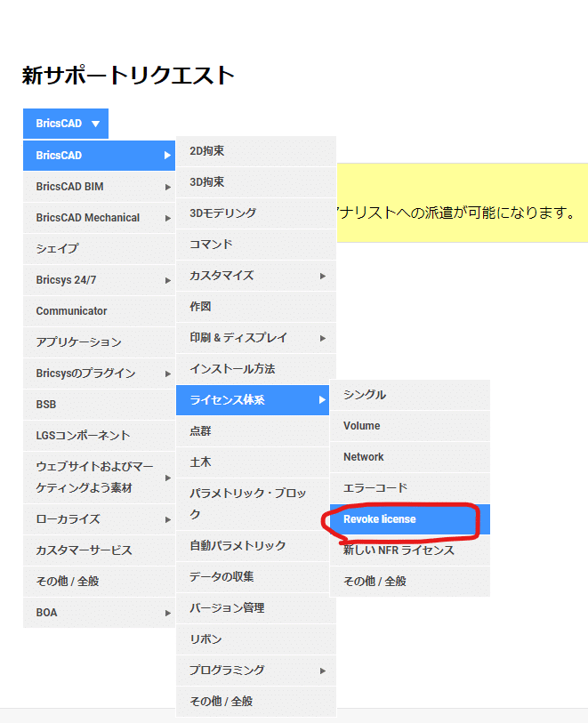588x723 pixels.
Task: Select the 作図 category
Action: click(256, 307)
